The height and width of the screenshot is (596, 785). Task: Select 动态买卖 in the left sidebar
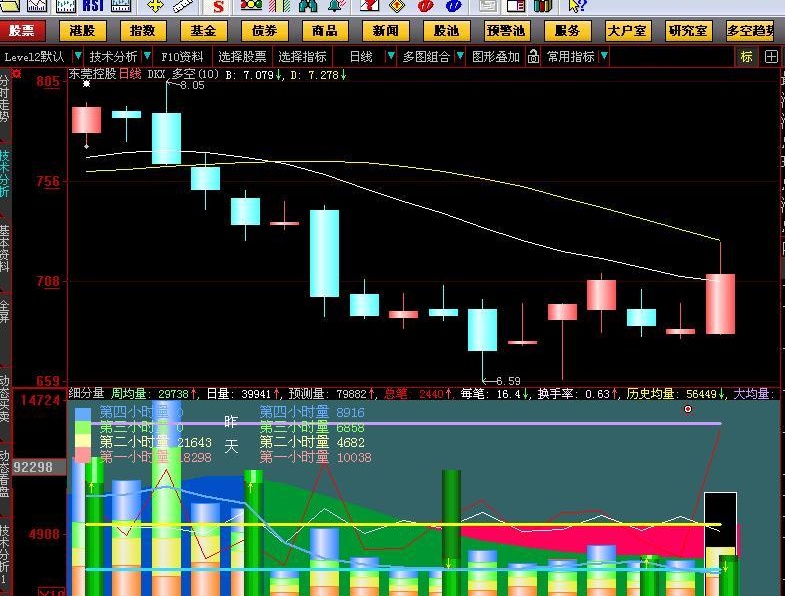pos(5,398)
